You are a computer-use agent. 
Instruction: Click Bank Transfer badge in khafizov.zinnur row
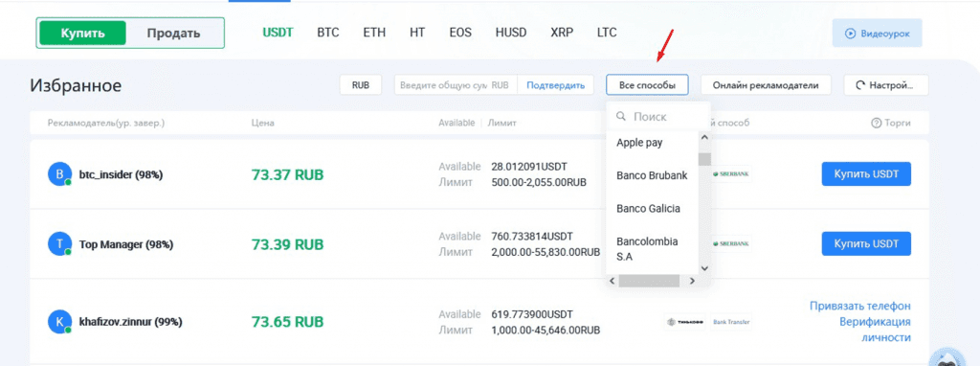pyautogui.click(x=731, y=322)
